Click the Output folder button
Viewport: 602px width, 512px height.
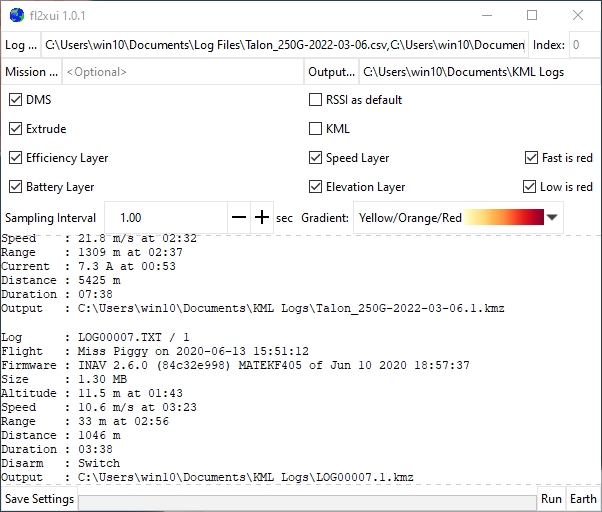331,73
